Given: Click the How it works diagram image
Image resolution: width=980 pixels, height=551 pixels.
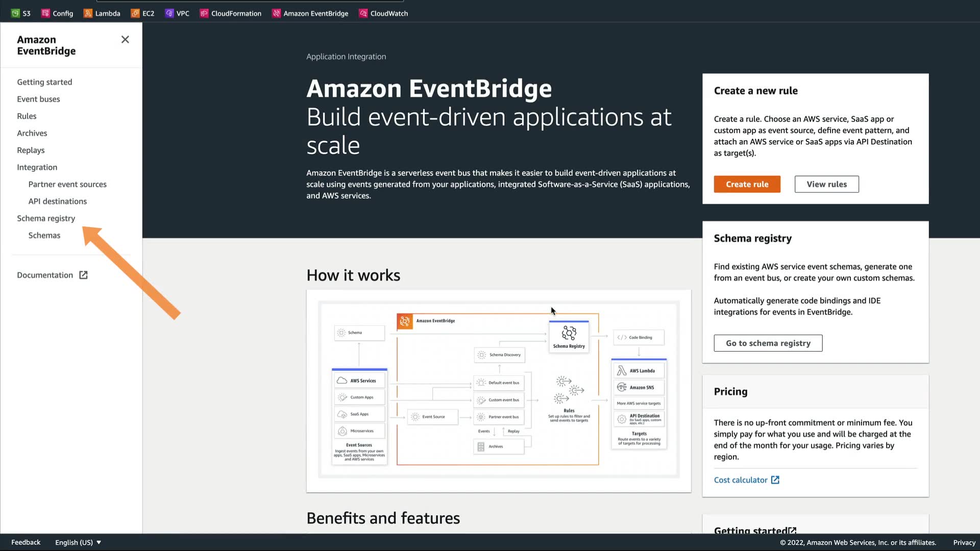Looking at the screenshot, I should pyautogui.click(x=498, y=390).
